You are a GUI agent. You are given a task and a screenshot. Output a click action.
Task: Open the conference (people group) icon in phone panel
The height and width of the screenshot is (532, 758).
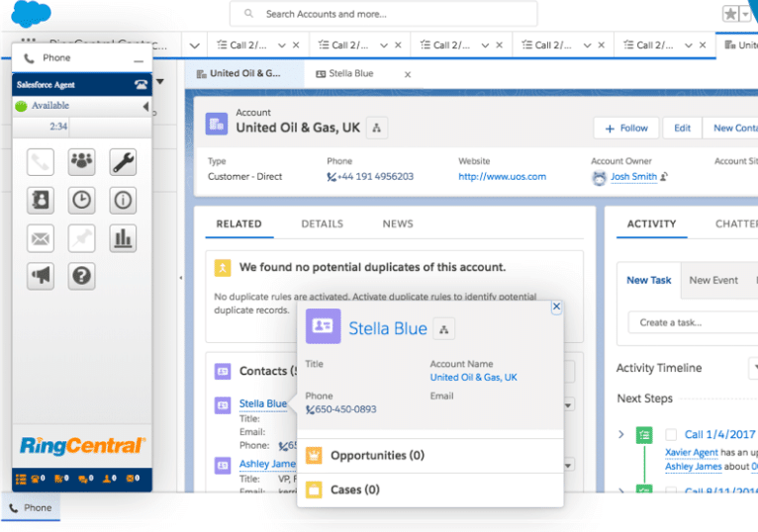pos(81,162)
